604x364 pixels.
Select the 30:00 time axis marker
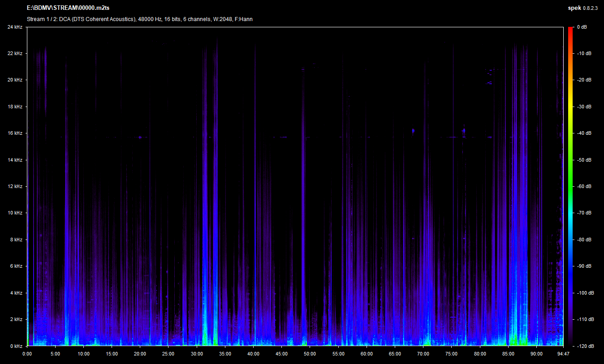pyautogui.click(x=197, y=354)
